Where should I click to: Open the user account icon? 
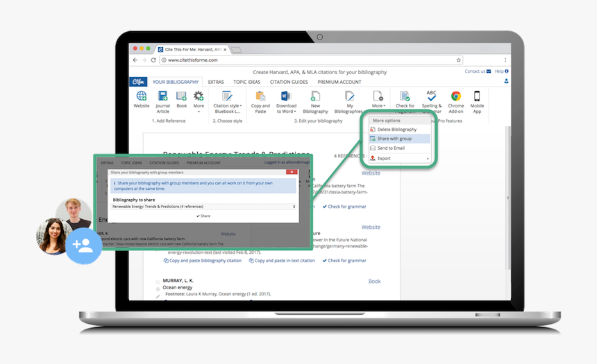506,81
